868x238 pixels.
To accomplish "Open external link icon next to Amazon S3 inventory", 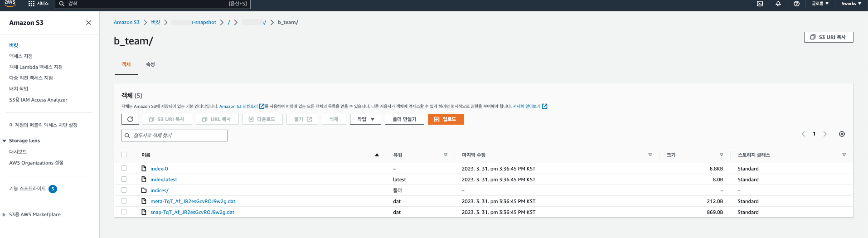I will (x=262, y=107).
